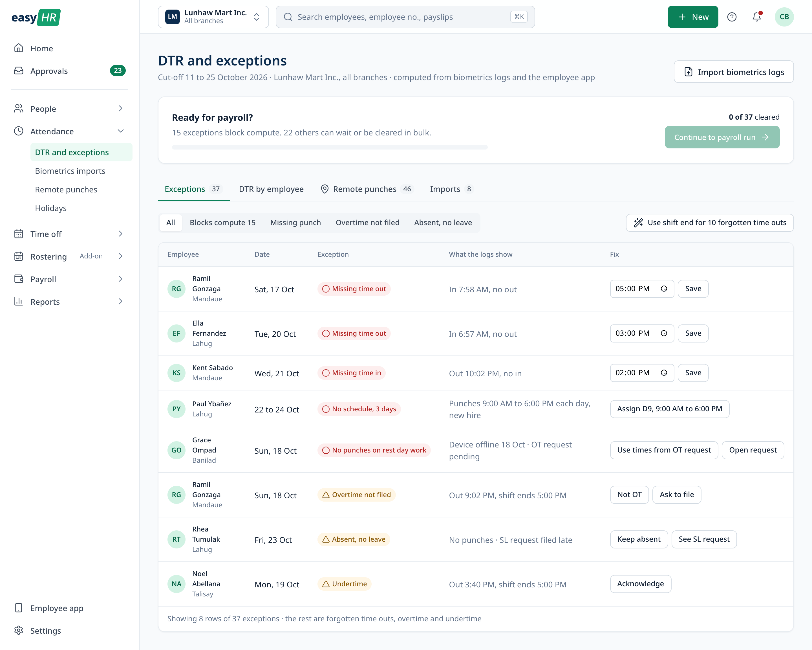Click the search magnifier icon
The width and height of the screenshot is (812, 650).
288,17
